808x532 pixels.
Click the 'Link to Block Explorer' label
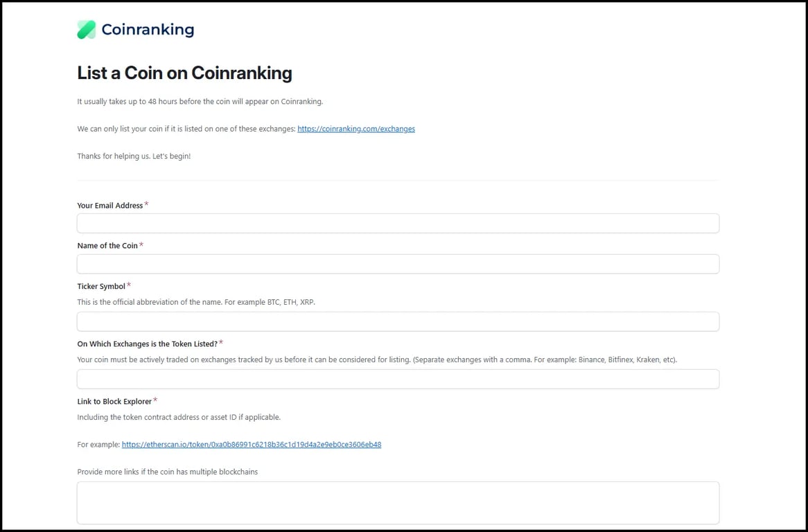[114, 401]
